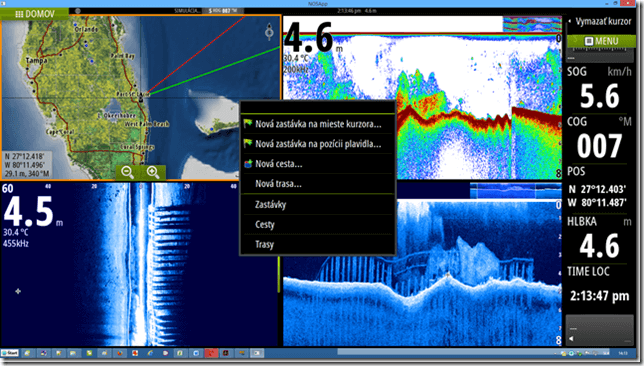Zoom in the chart with the plus magnifier

(153, 172)
